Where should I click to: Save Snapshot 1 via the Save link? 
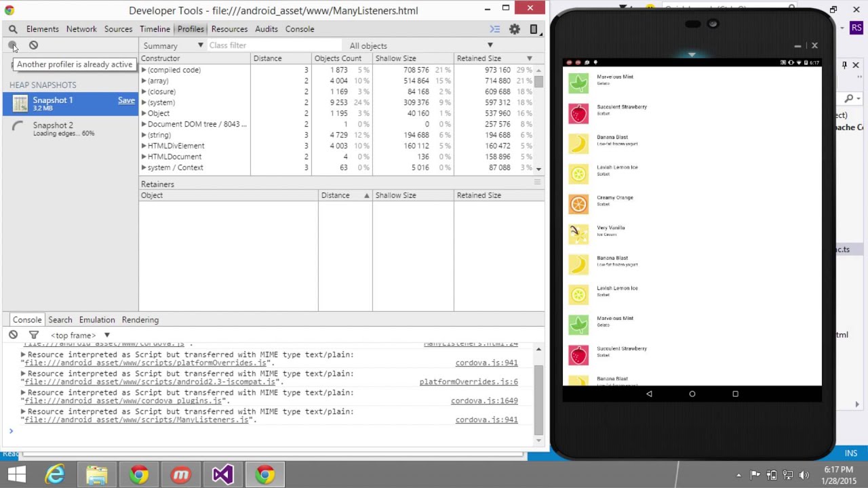point(126,100)
